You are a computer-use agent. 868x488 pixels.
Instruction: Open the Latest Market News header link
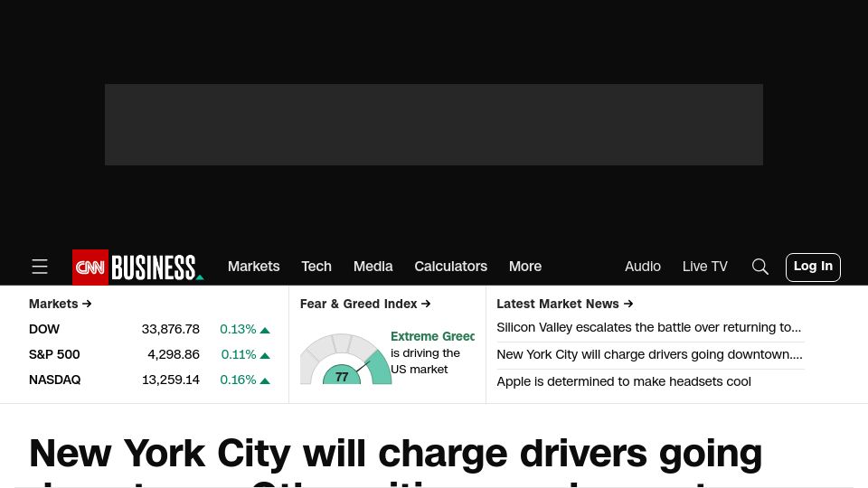(x=564, y=304)
